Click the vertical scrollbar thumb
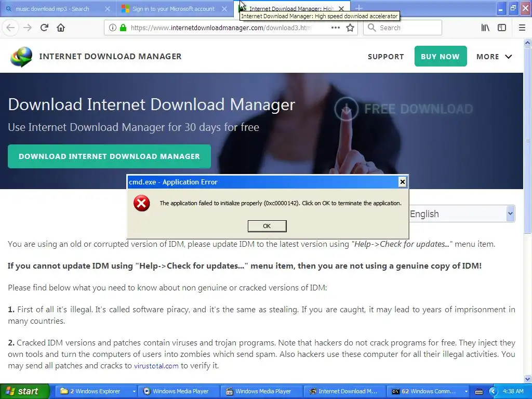The height and width of the screenshot is (399, 532). coord(527,140)
